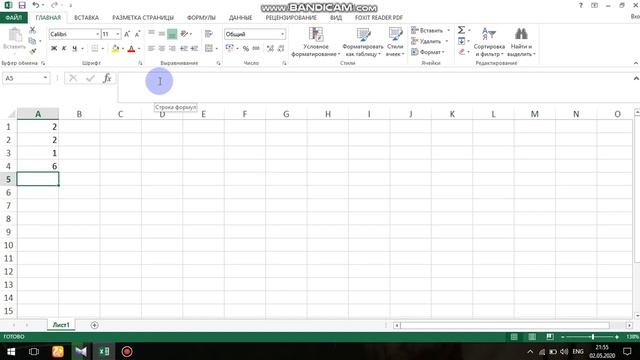Click the Orientation text-angle icon
Viewport: 640px width, 360px height.
[x=184, y=34]
